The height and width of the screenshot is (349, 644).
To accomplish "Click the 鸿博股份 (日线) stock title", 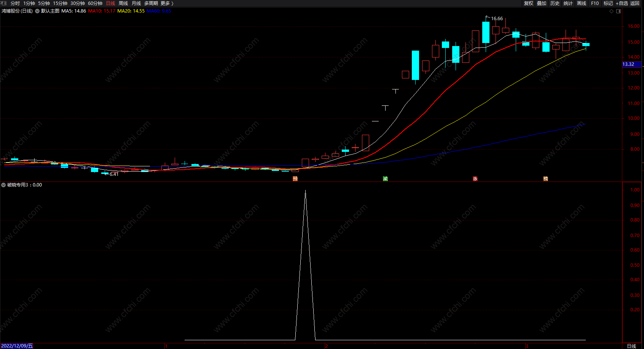I will pos(17,11).
